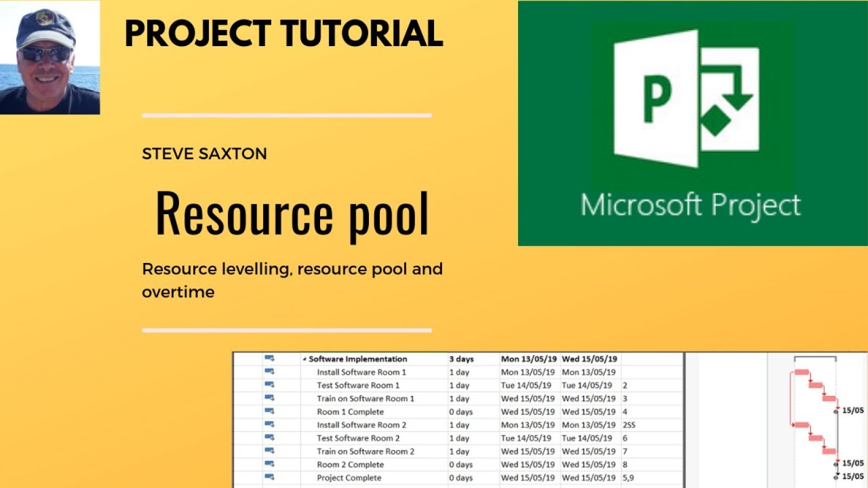Select the 'Project Complete' task name

pyautogui.click(x=349, y=478)
